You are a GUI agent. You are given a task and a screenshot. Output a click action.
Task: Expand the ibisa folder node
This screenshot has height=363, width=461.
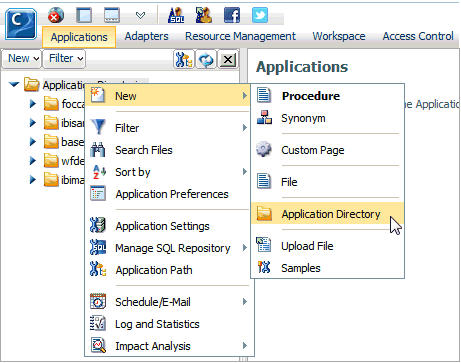33,123
